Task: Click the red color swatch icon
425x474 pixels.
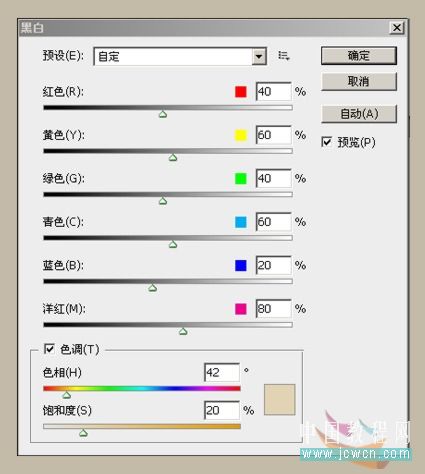Action: (241, 92)
